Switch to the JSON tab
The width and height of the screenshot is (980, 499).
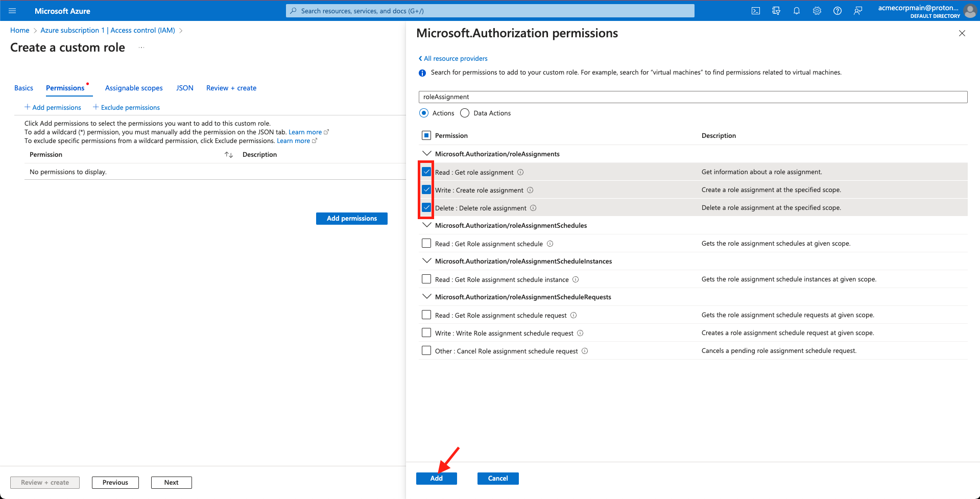[185, 88]
